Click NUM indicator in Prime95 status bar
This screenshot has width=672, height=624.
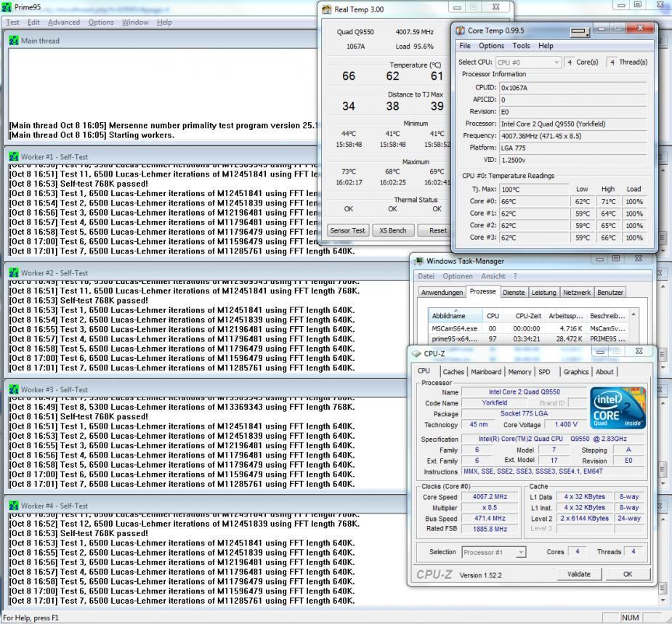631,618
